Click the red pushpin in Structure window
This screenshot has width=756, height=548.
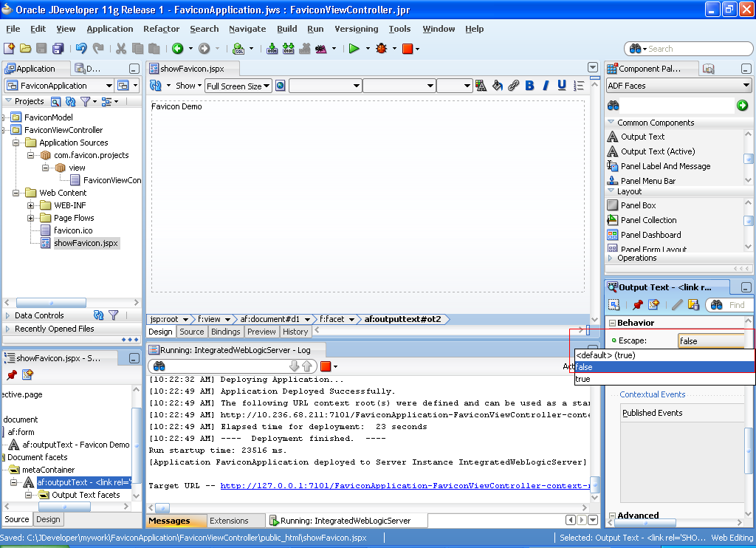(x=12, y=374)
